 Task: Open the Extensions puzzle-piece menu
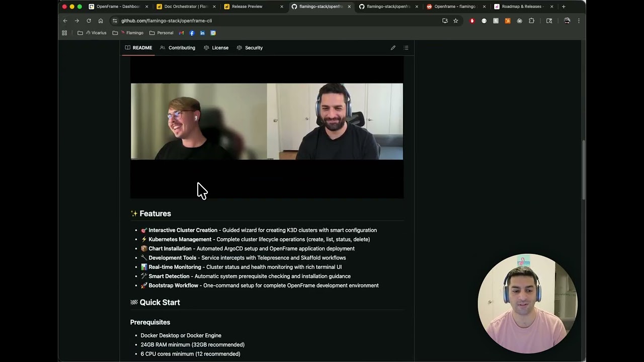pos(531,21)
